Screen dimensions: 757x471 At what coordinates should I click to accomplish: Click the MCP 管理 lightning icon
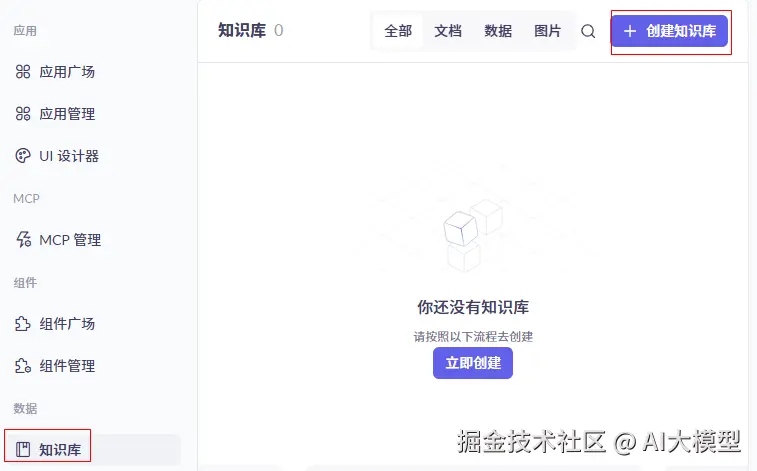[x=23, y=239]
